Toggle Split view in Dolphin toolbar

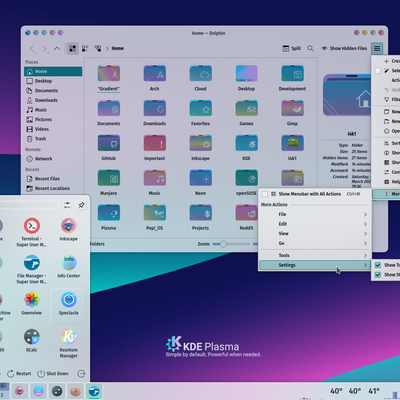(292, 49)
